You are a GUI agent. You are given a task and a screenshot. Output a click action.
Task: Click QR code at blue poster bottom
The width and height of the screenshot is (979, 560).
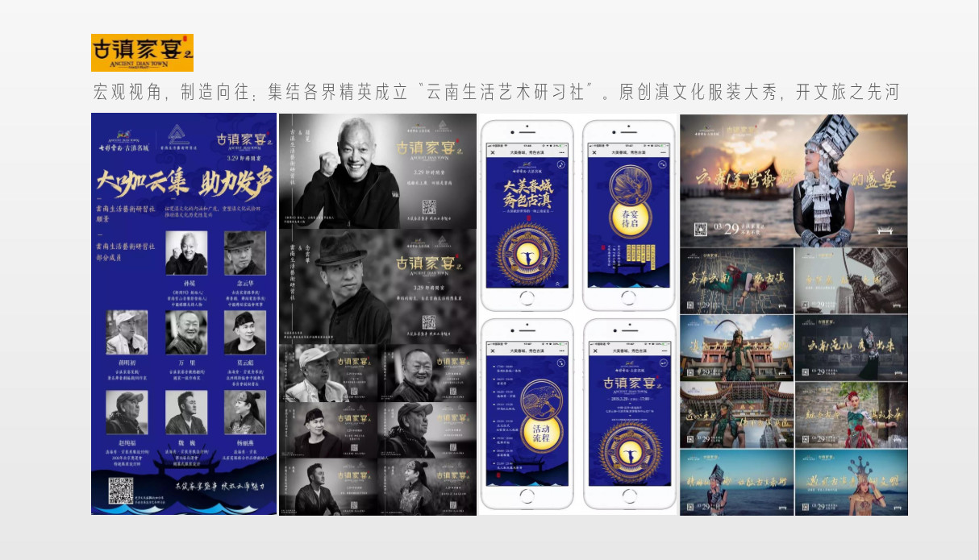(121, 490)
